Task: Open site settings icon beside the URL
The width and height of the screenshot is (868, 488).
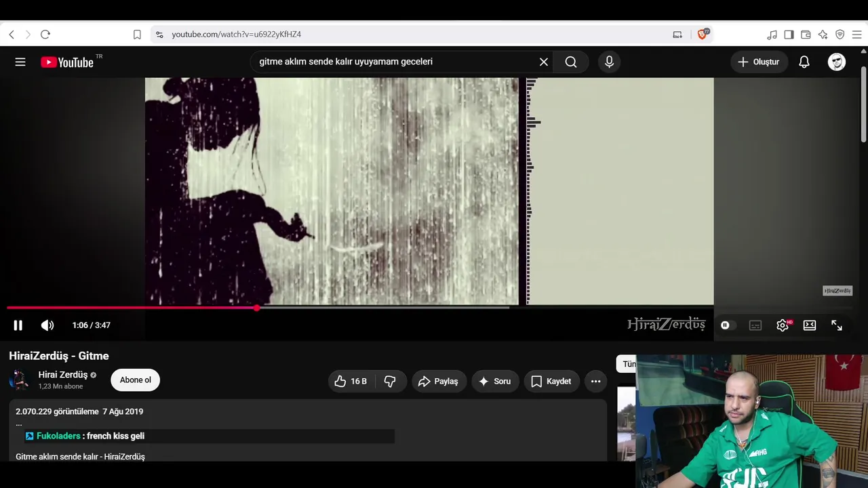Action: tap(159, 35)
